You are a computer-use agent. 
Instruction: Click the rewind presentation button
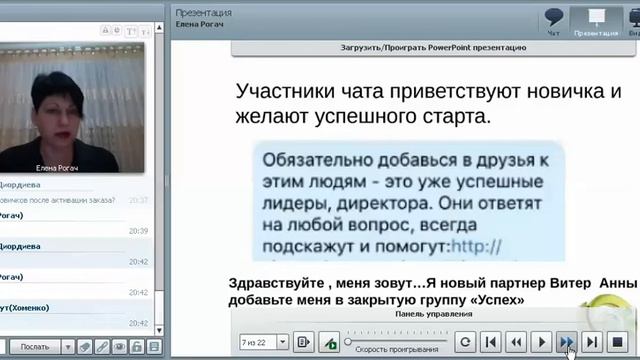pyautogui.click(x=516, y=342)
